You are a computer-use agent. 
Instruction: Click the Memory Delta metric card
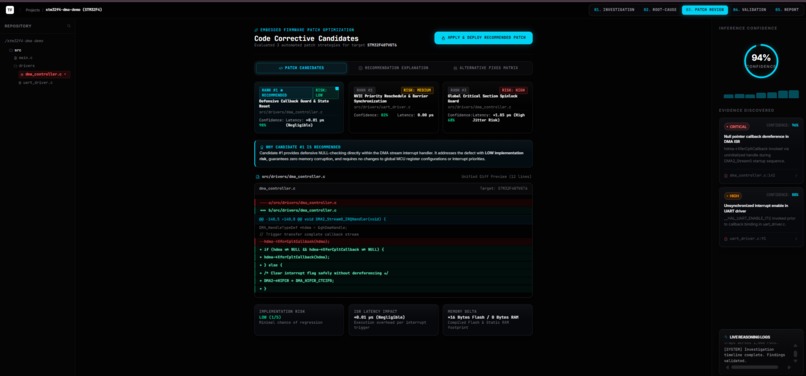coord(487,320)
